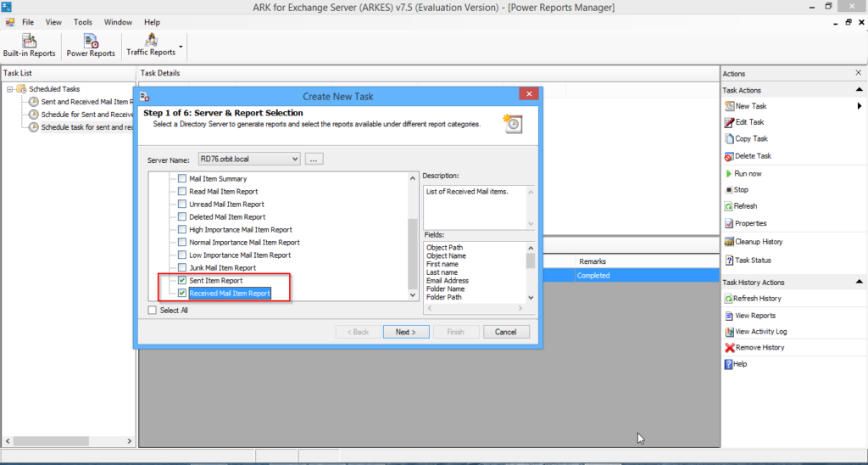Check Read Mail Item Report checkbox
The height and width of the screenshot is (465, 868).
pyautogui.click(x=182, y=191)
